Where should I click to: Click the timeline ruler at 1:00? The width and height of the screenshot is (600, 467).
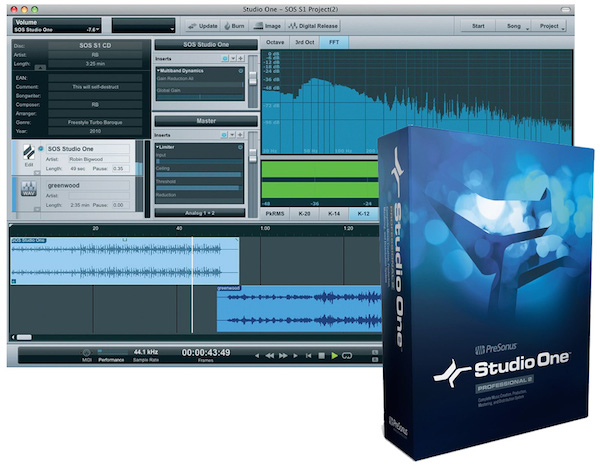tap(265, 228)
